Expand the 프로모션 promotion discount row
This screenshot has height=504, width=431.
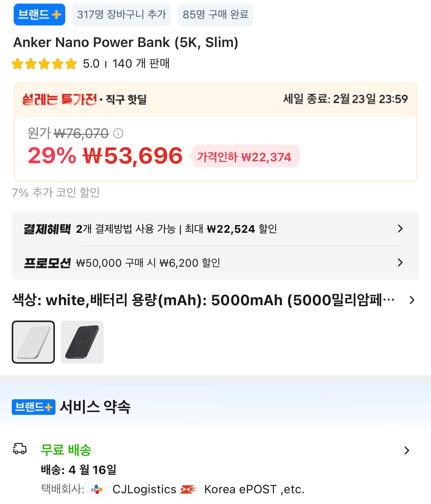pyautogui.click(x=400, y=262)
